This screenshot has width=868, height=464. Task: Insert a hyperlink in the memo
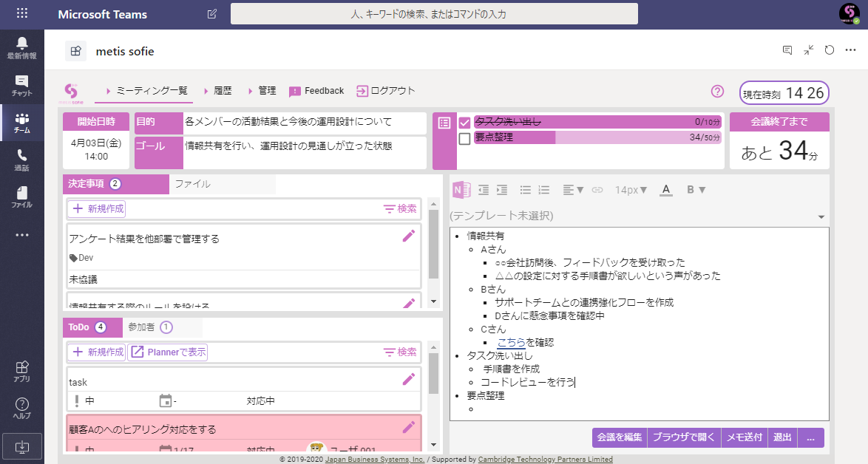[x=597, y=190]
